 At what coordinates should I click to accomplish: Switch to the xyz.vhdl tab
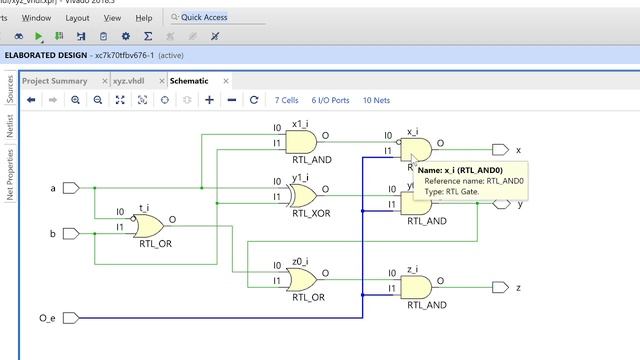(x=129, y=81)
